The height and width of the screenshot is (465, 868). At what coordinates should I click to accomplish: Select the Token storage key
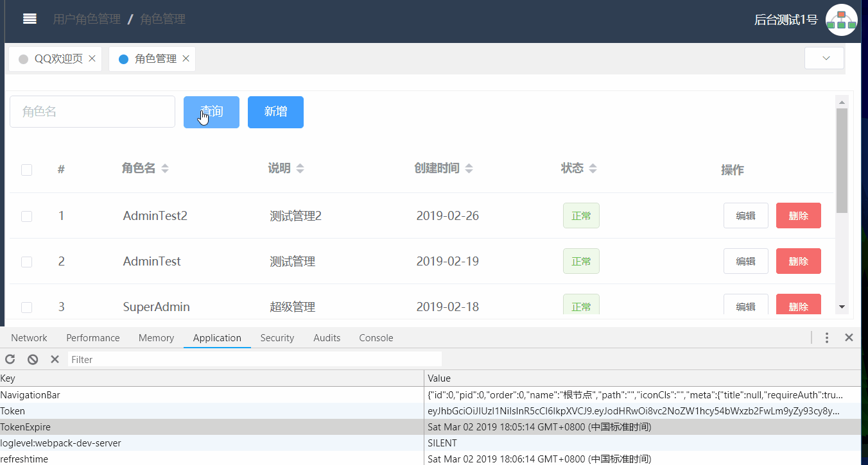point(13,411)
